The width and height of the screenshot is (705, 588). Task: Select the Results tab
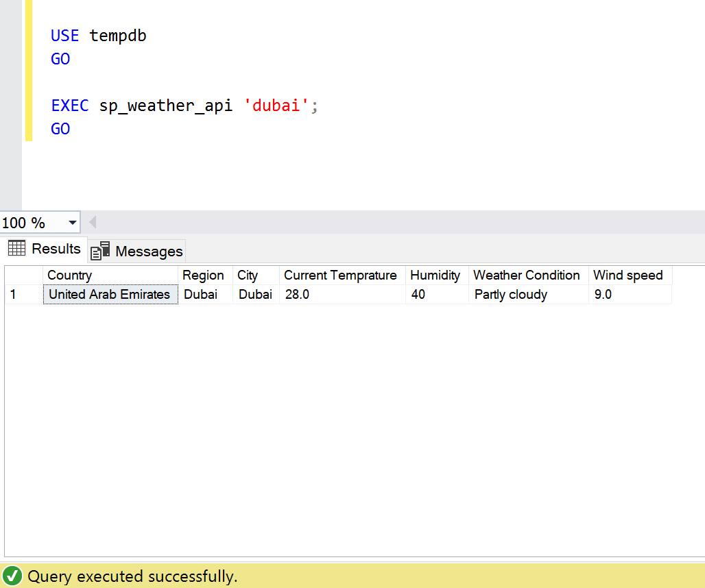pyautogui.click(x=56, y=249)
